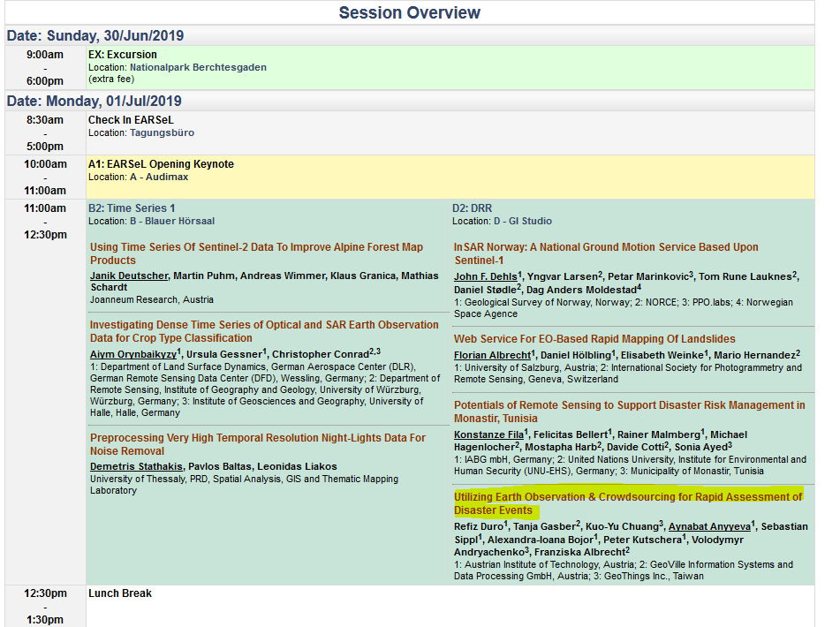Open A1: EARSeL Opening Keynote session
This screenshot has width=840, height=627.
point(162,164)
